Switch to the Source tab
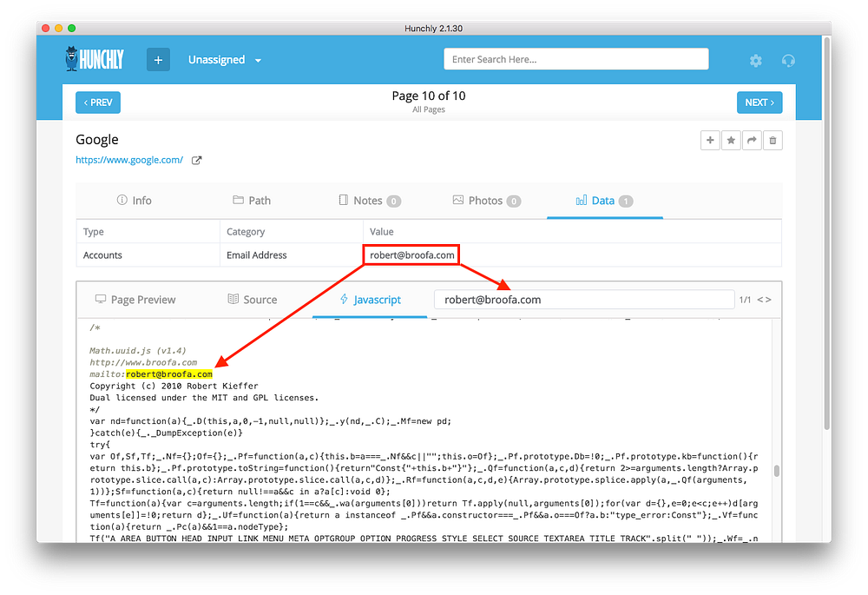The image size is (868, 595). click(253, 300)
